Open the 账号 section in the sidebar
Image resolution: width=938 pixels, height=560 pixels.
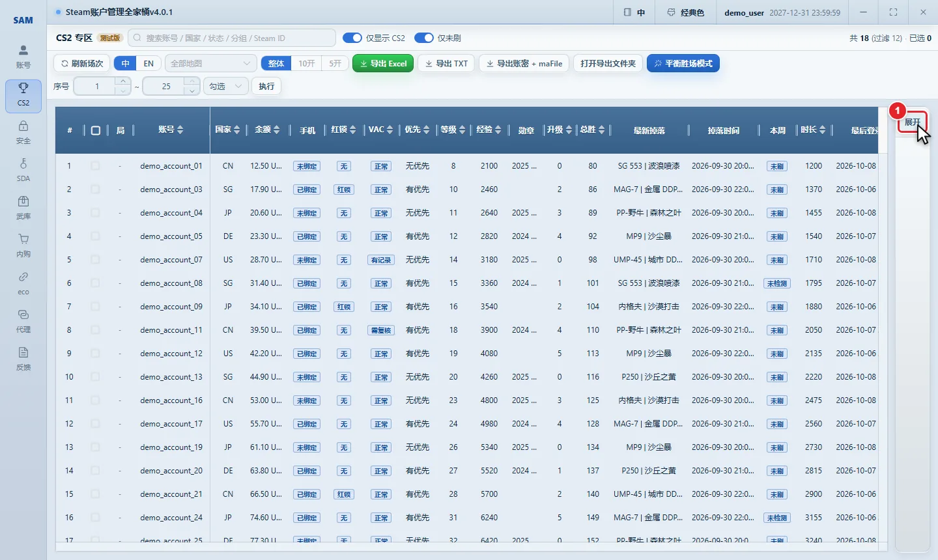[23, 57]
